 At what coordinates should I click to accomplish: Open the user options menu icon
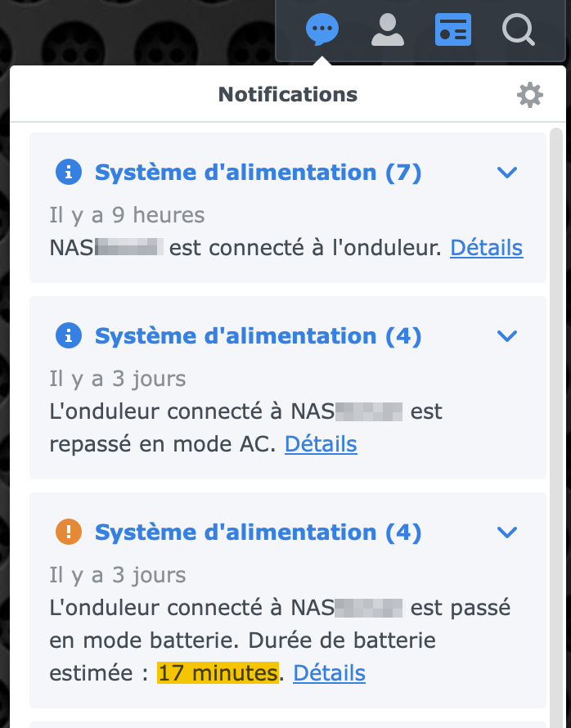pos(388,30)
